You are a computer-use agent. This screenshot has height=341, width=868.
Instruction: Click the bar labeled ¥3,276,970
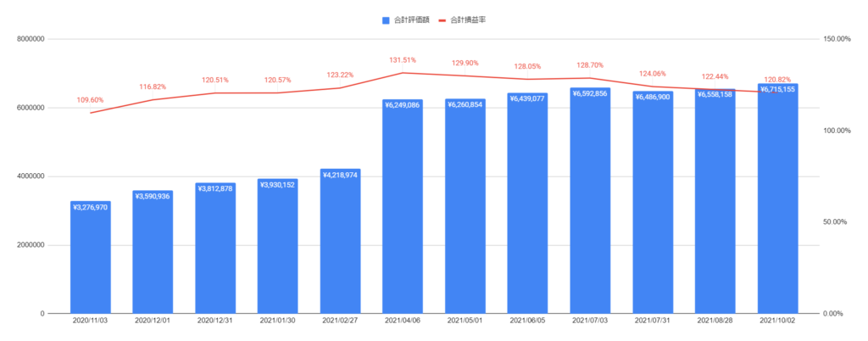tap(91, 257)
